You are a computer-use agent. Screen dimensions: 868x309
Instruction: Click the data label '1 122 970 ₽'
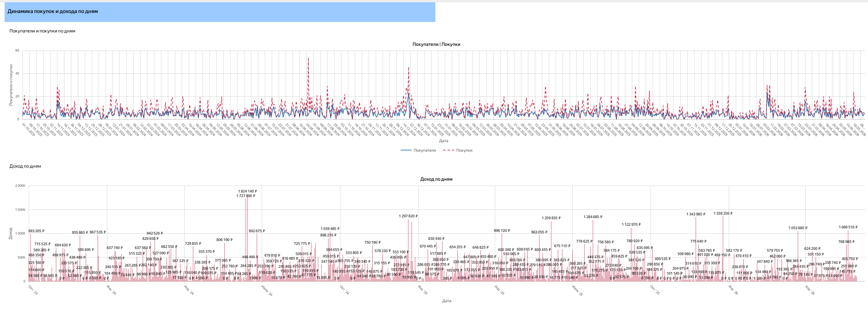631,225
